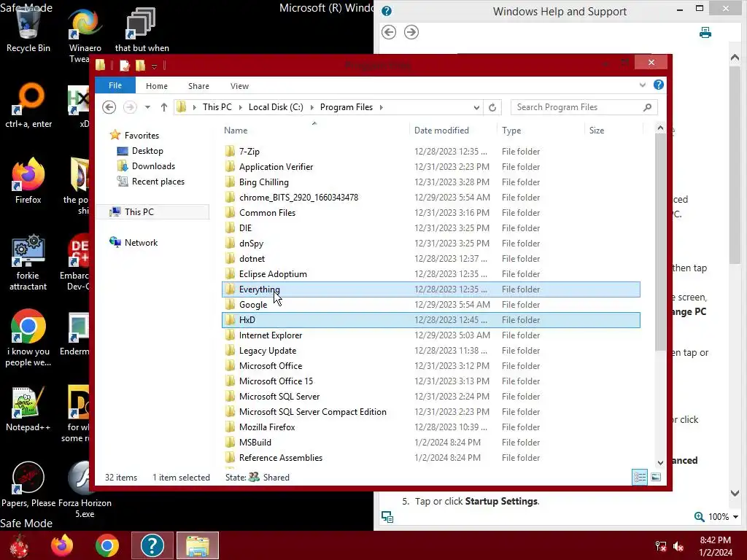Click the network tray icon
Viewport: 747px width, 560px height.
pos(661,546)
